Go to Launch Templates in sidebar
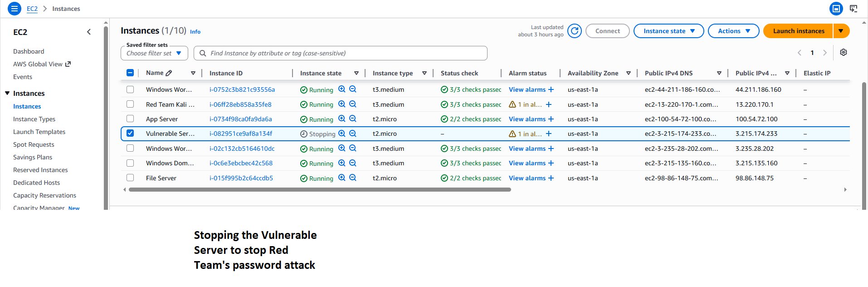868x287 pixels. point(39,132)
